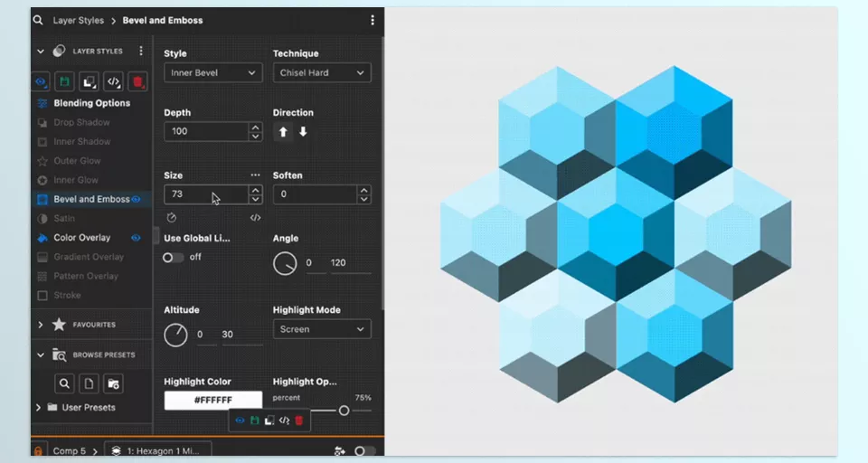Click the new preset file button
868x463 pixels.
89,383
